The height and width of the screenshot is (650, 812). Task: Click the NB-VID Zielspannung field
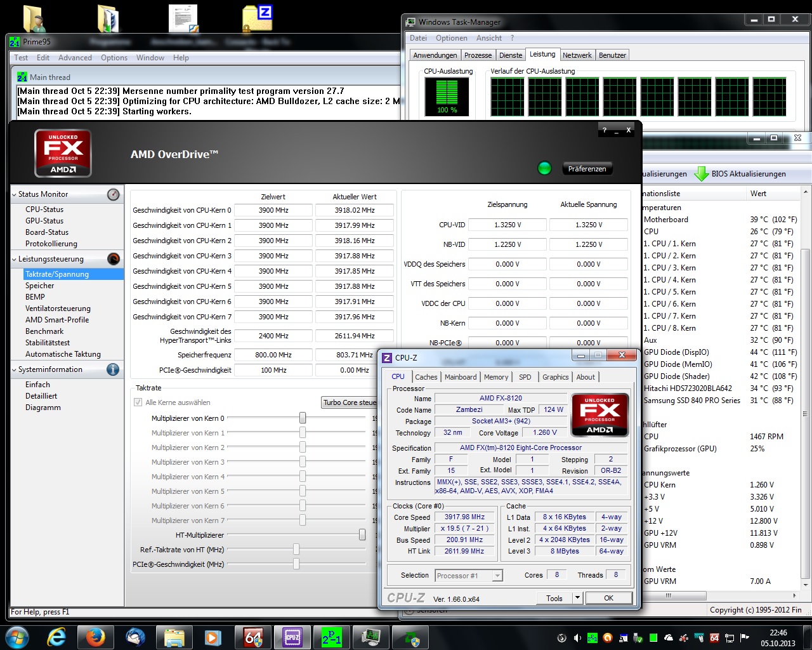click(507, 244)
